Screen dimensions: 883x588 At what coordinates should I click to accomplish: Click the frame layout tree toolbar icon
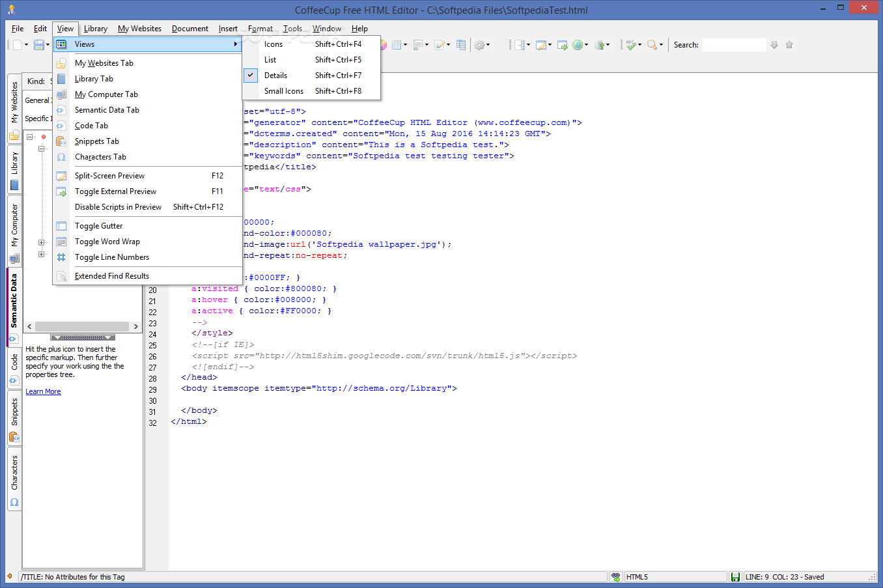(x=519, y=45)
